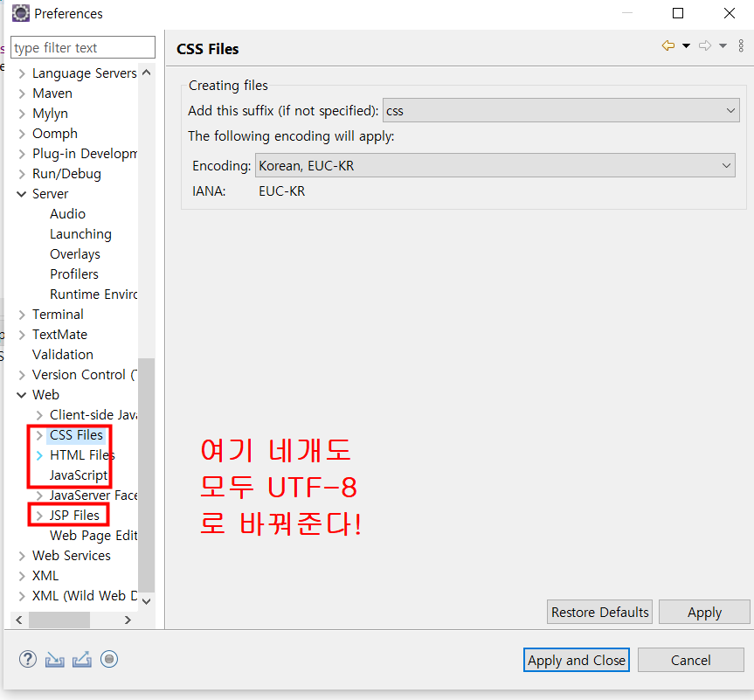Click horizontal scrollbar right arrow

pyautogui.click(x=128, y=620)
